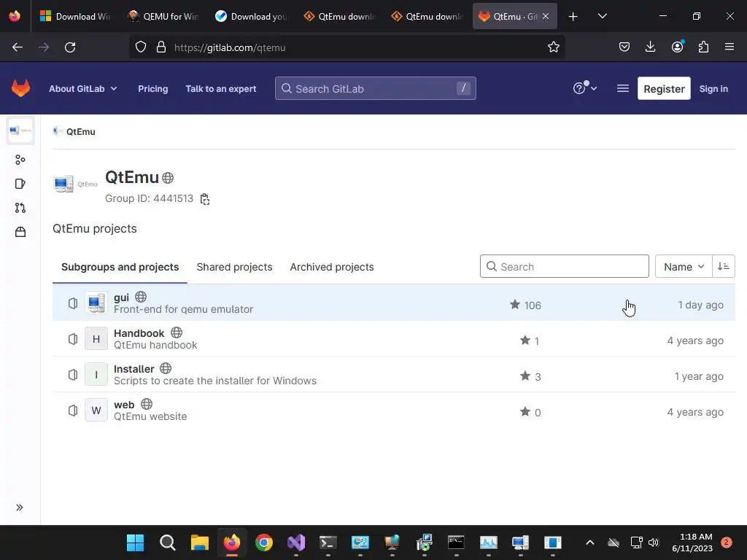This screenshot has height=560, width=747.
Task: Reload the page
Action: [x=70, y=47]
